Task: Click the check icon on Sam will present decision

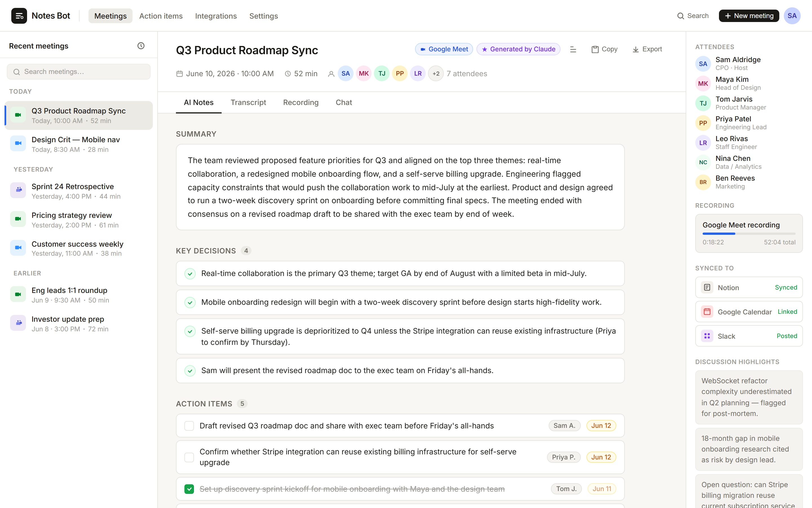Action: [x=190, y=371]
